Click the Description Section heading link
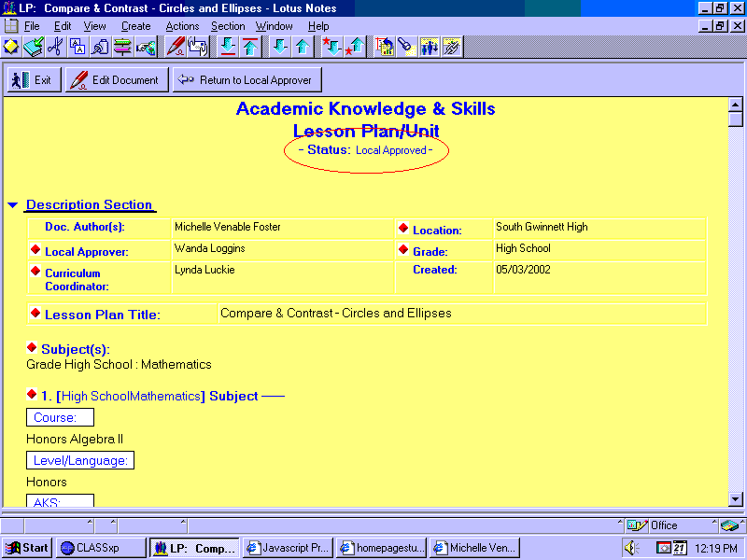This screenshot has height=560, width=747. coord(89,204)
